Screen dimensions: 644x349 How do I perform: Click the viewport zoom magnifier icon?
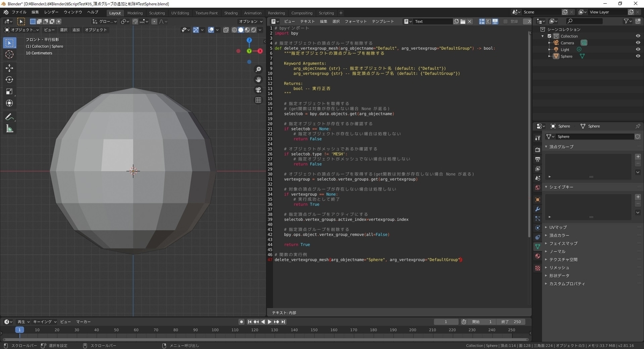coord(258,70)
